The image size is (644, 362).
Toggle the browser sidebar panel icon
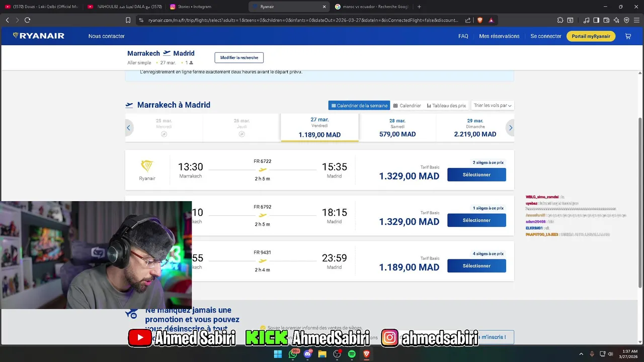(596, 20)
